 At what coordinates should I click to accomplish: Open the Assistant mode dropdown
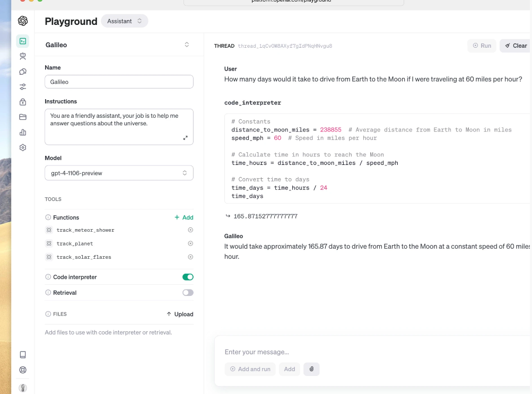coord(125,21)
